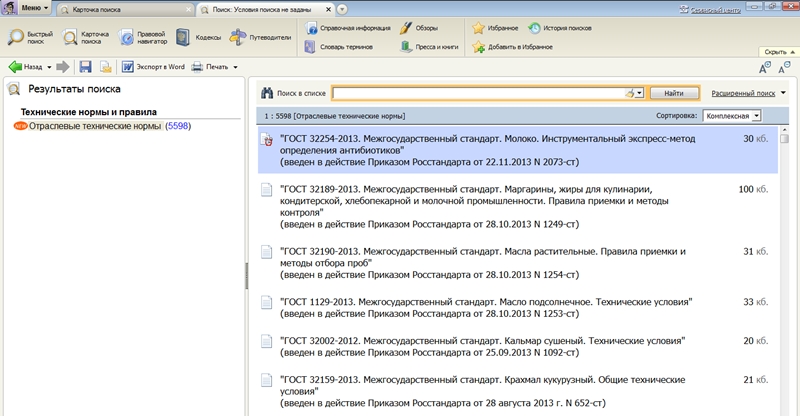Image resolution: width=800 pixels, height=416 pixels.
Task: Click the Правовой навигатор icon
Action: click(129, 38)
